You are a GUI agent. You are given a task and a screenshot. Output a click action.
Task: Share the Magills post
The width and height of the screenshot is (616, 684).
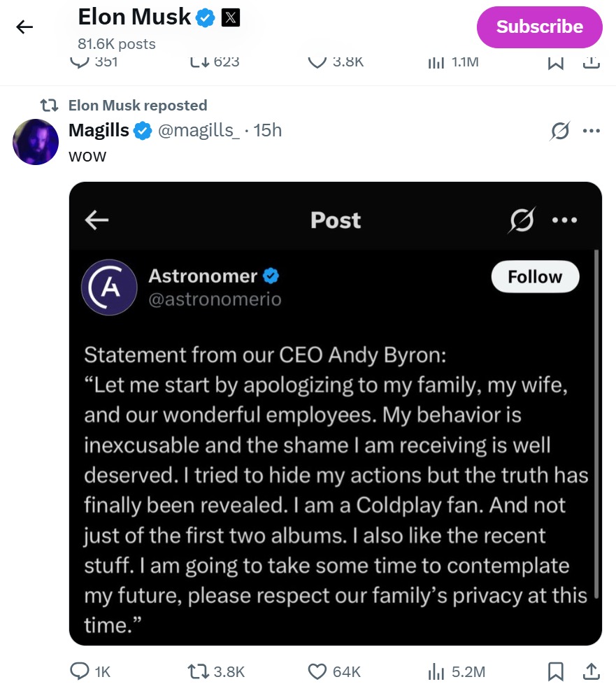point(591,671)
